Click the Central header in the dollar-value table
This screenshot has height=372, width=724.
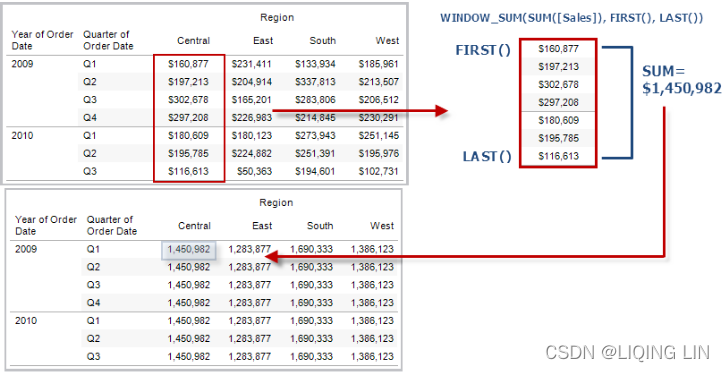pos(193,41)
